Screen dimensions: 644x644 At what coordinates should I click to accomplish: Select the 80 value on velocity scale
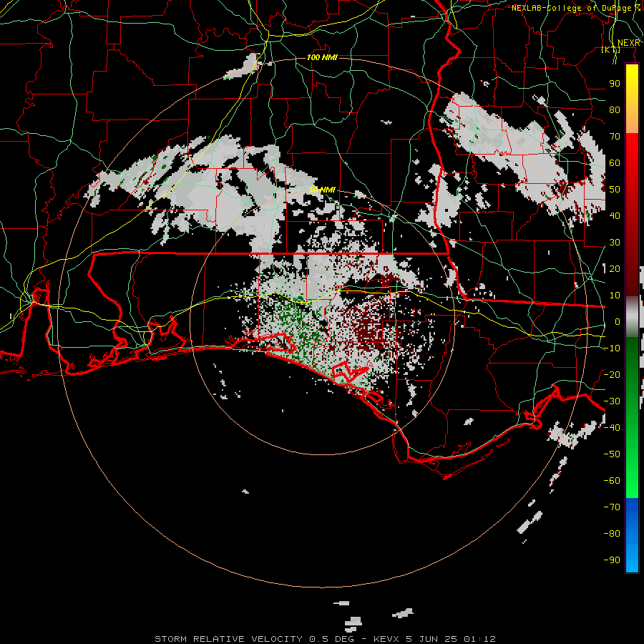[x=615, y=109]
